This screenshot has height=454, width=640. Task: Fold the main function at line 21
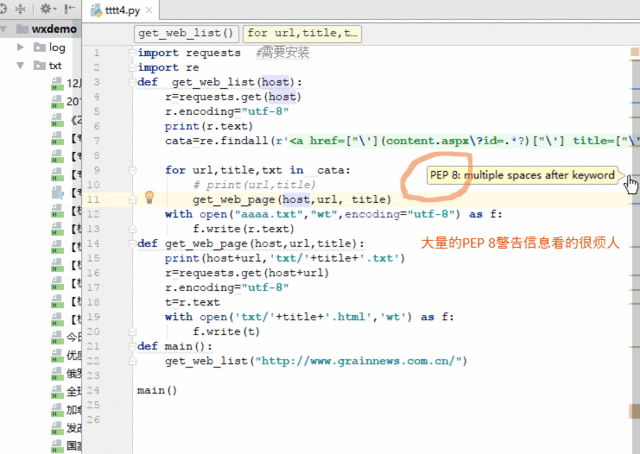(x=133, y=346)
